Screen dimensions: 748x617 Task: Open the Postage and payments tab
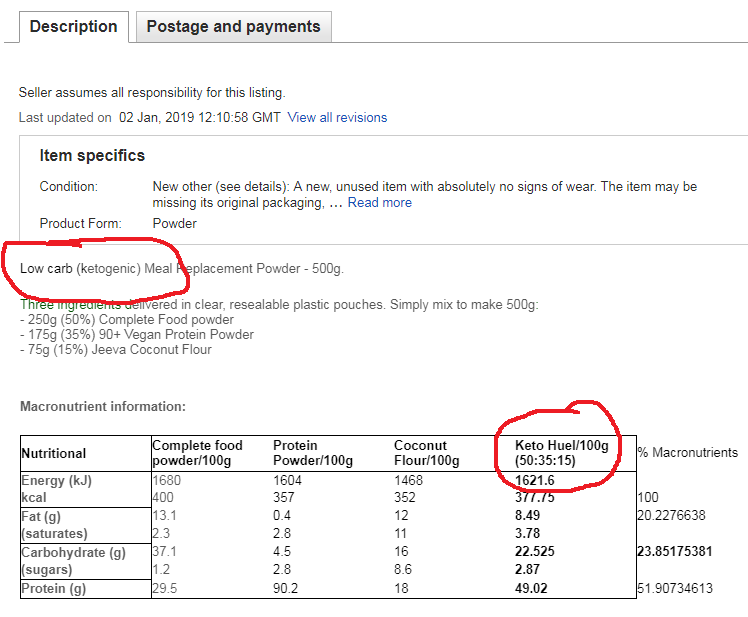[x=233, y=27]
